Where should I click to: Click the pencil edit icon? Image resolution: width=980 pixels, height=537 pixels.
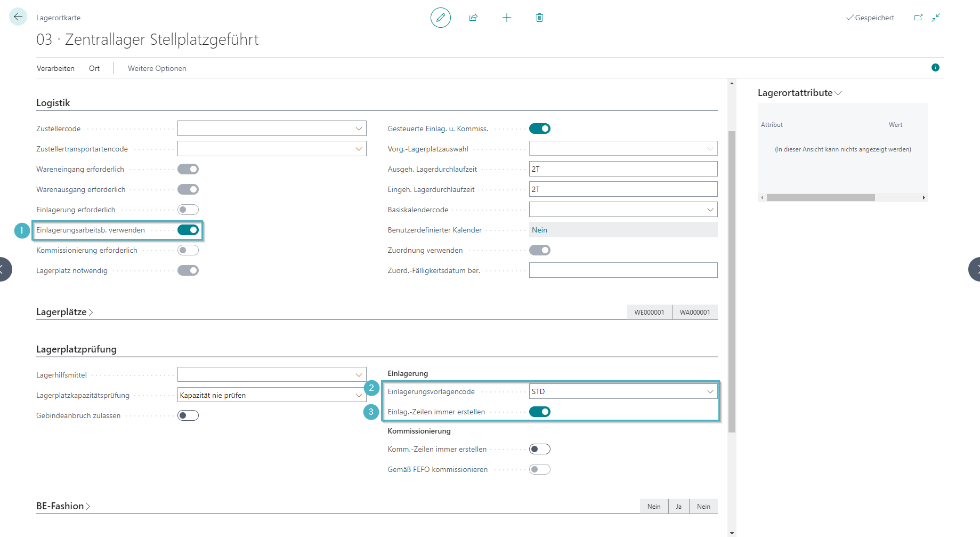(440, 18)
